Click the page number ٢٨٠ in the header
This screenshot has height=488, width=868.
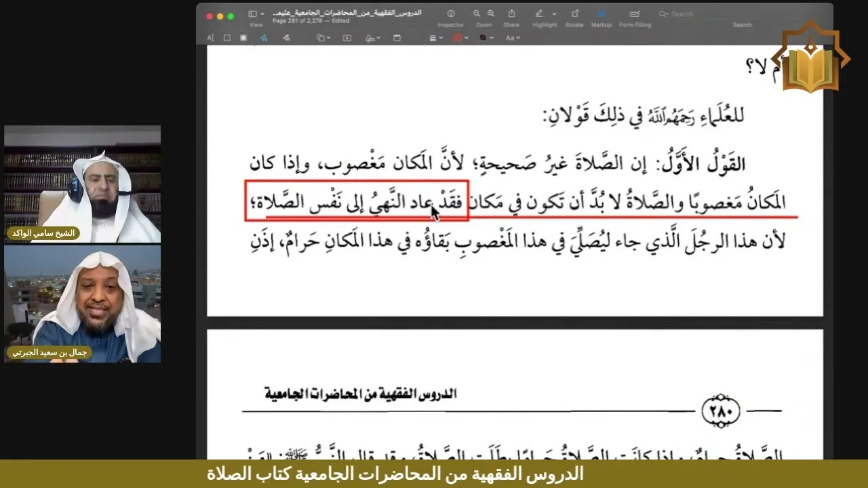click(x=719, y=410)
